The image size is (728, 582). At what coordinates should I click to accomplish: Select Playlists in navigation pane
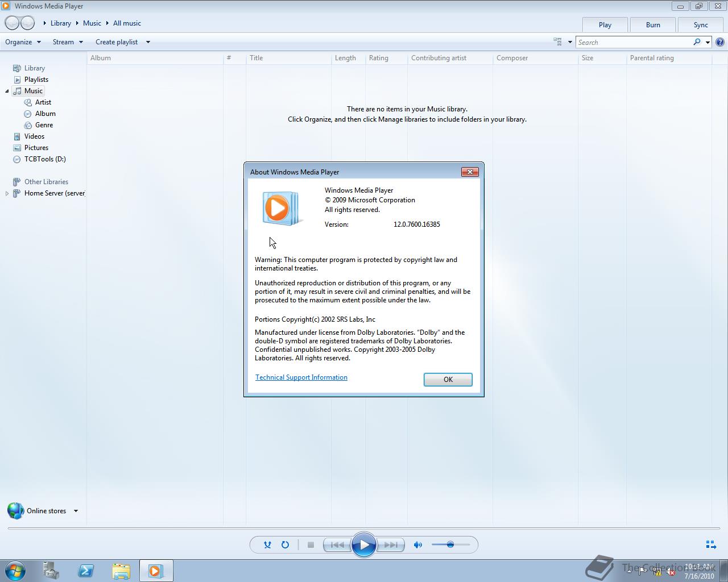pyautogui.click(x=36, y=80)
